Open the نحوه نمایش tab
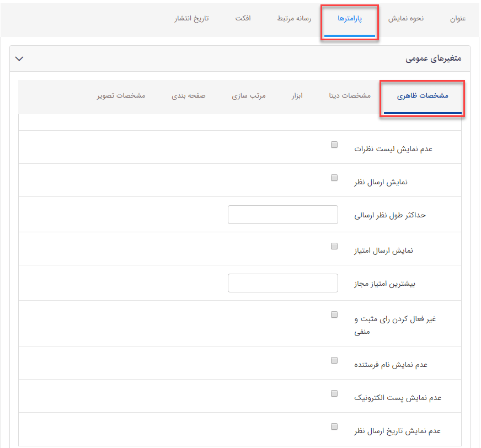 pyautogui.click(x=407, y=18)
